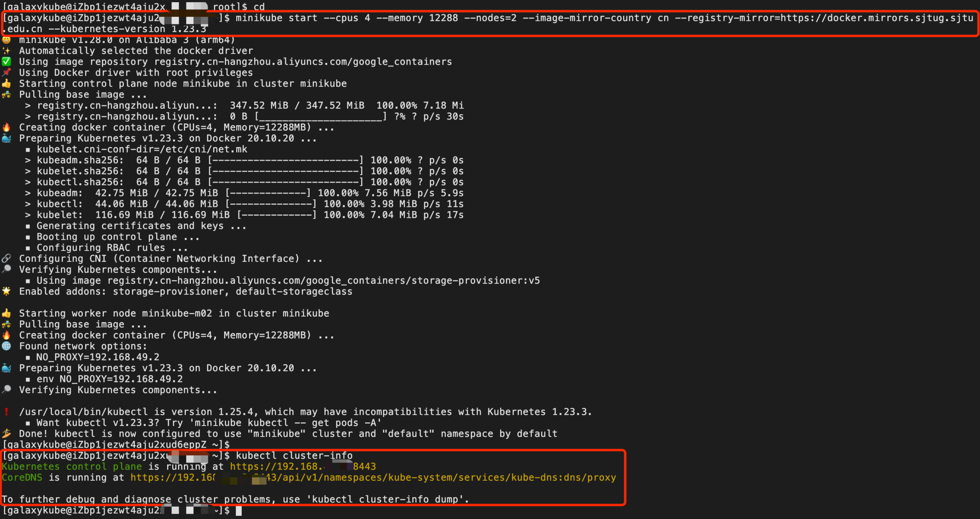This screenshot has height=519, width=980.
Task: Click the chain link icon beside 'Configuring CNI'
Action: (7, 258)
